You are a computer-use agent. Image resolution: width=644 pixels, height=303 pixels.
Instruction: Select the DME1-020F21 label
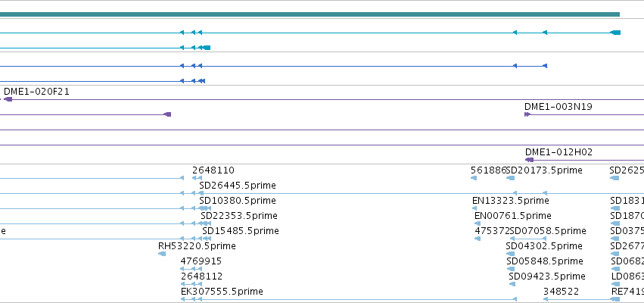coord(36,92)
